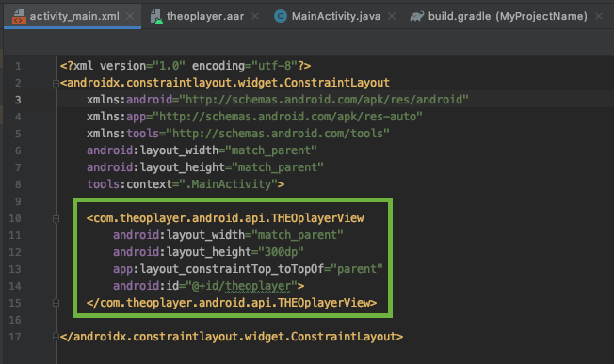This screenshot has width=614, height=364.
Task: Click the theoplayer.aar archive icon
Action: pos(156,16)
